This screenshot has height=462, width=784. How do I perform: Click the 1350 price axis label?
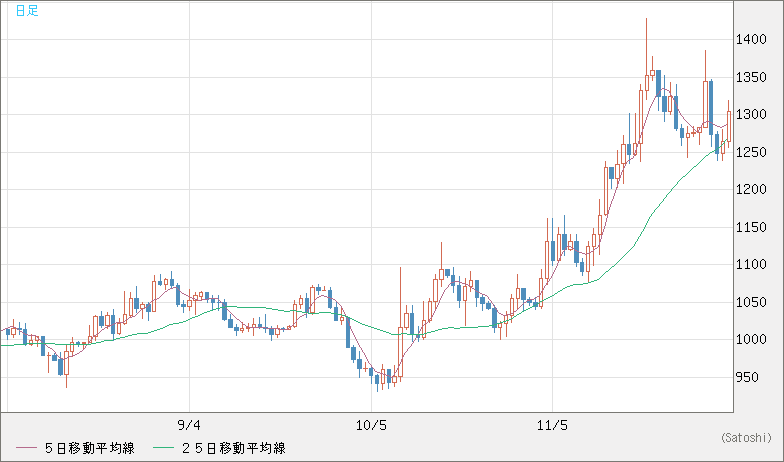pyautogui.click(x=751, y=77)
